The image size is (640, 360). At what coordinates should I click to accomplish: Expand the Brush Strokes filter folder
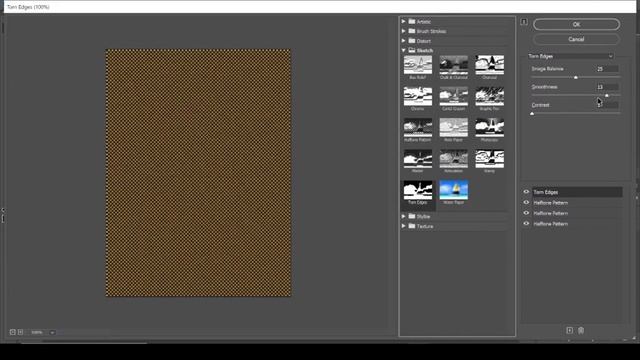(x=403, y=31)
